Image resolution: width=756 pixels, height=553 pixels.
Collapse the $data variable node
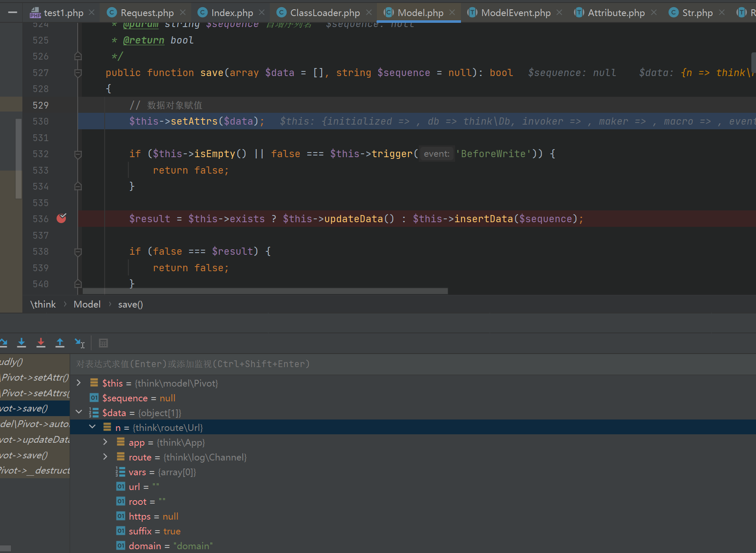(79, 412)
